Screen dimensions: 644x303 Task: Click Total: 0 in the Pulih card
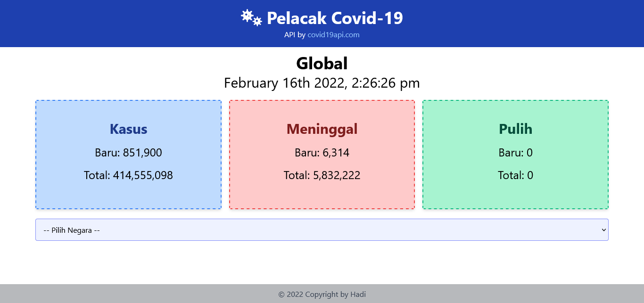515,175
